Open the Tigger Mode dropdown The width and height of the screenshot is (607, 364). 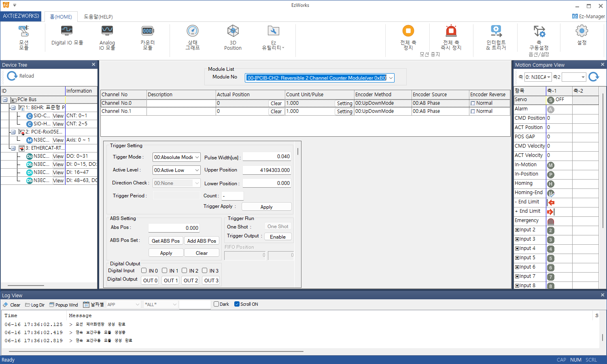coord(197,157)
